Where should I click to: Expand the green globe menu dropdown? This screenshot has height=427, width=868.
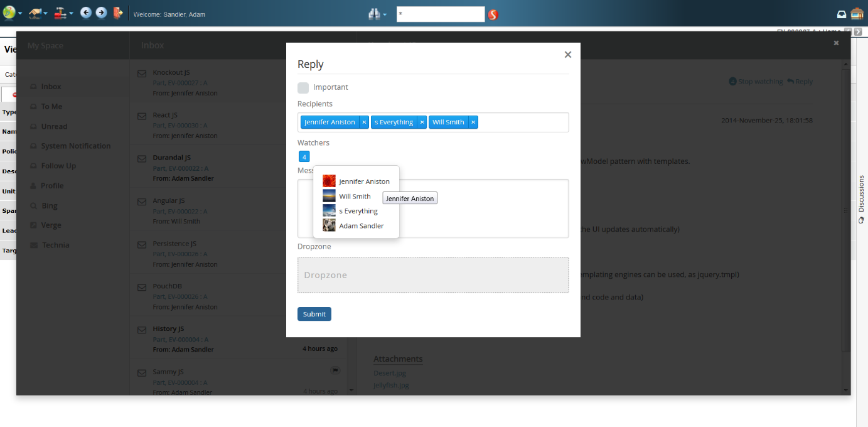[x=12, y=13]
